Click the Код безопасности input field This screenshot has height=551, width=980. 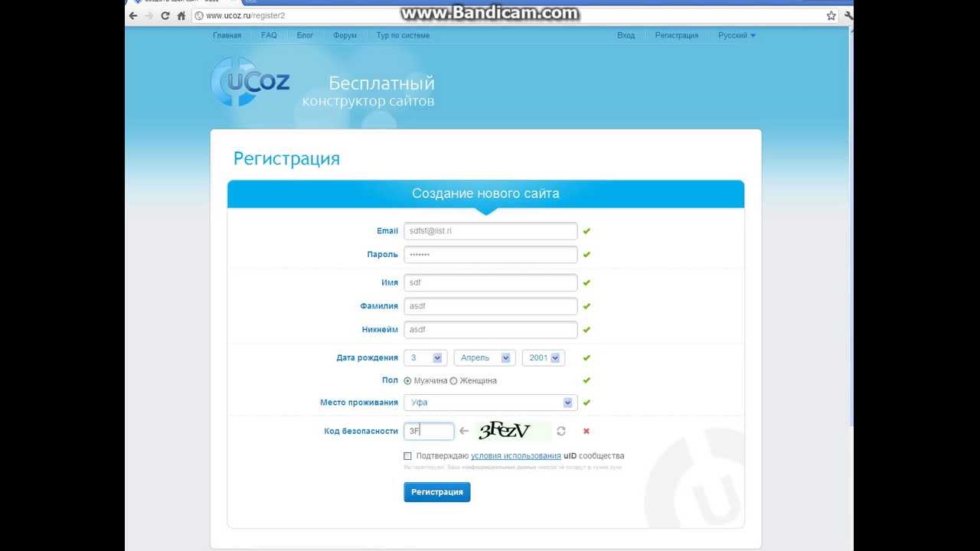tap(429, 431)
